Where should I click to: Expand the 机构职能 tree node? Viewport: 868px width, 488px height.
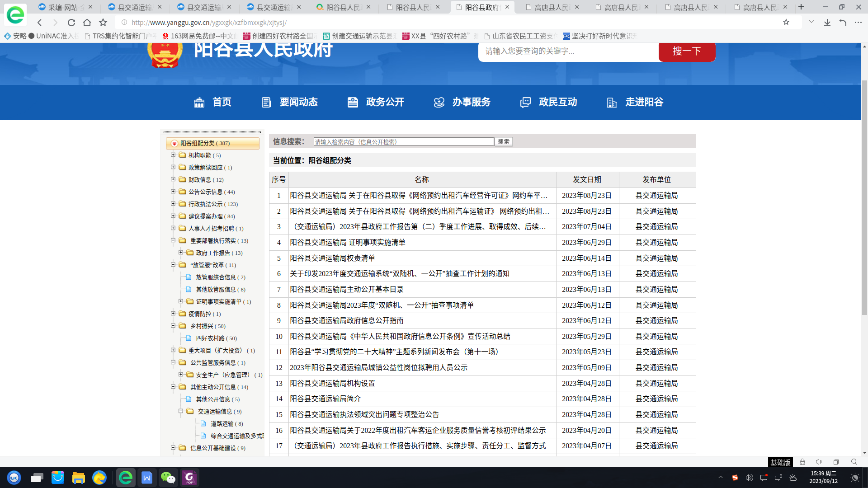click(x=173, y=155)
